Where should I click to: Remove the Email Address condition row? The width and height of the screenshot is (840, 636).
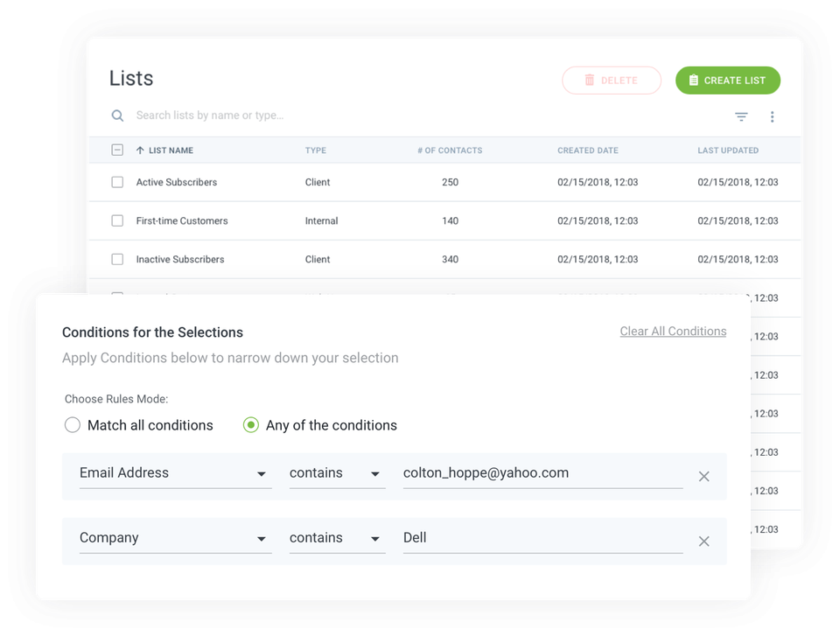(x=703, y=477)
